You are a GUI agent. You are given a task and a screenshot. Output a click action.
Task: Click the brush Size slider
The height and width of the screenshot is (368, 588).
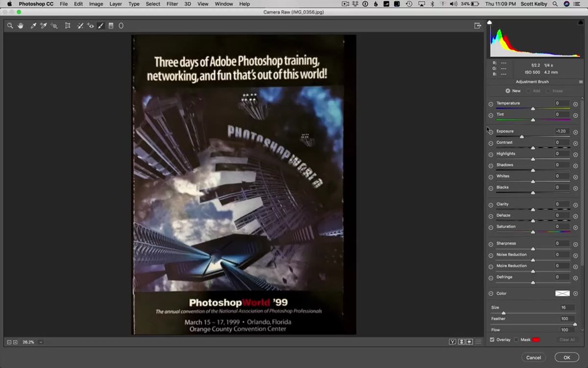533,313
